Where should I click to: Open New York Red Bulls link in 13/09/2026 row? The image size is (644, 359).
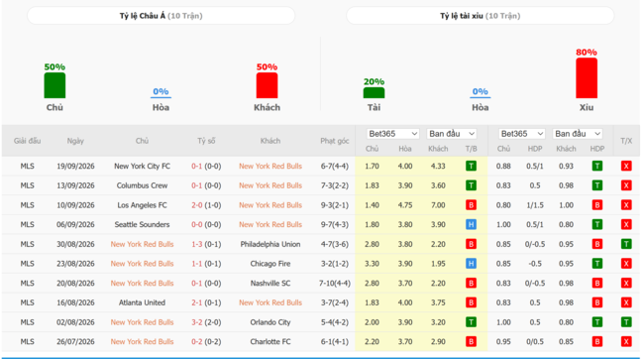point(270,185)
